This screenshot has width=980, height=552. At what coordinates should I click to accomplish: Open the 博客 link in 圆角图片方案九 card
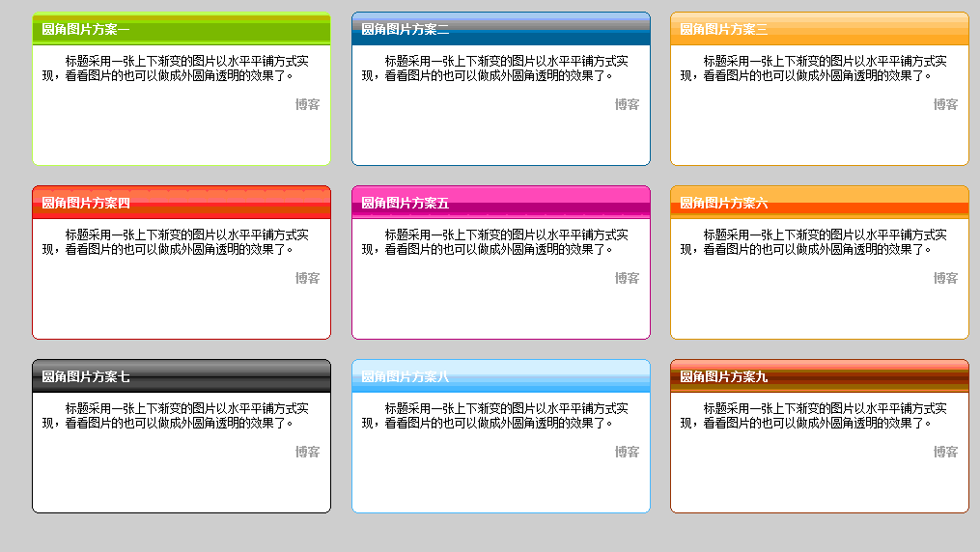coord(945,452)
